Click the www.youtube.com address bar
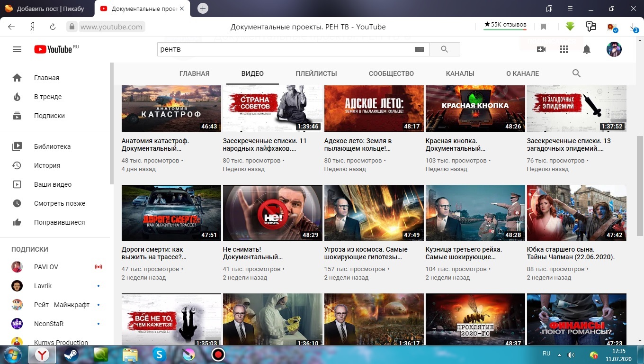This screenshot has width=644, height=364. tap(111, 27)
